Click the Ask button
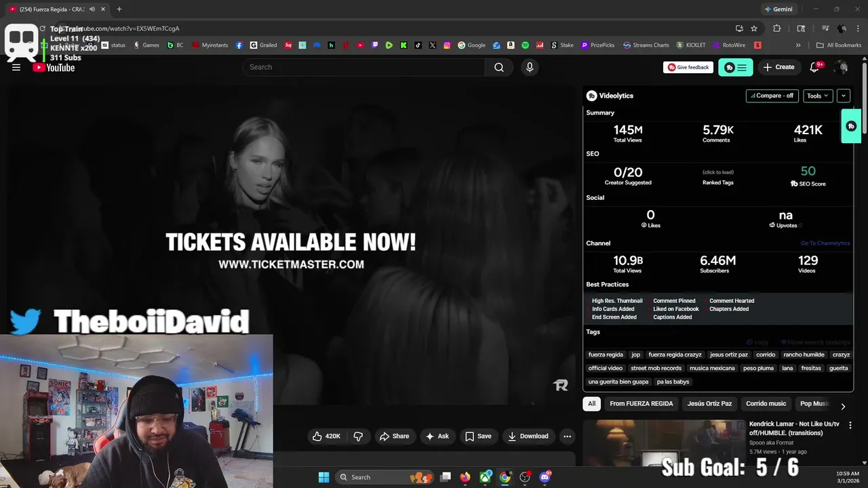Viewport: 868px width, 488px height. pyautogui.click(x=437, y=436)
